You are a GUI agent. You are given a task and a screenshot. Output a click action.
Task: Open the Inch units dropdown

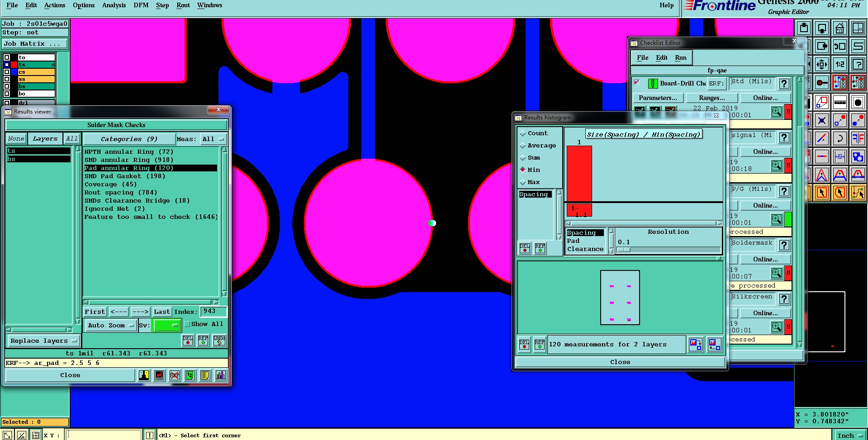pyautogui.click(x=850, y=435)
